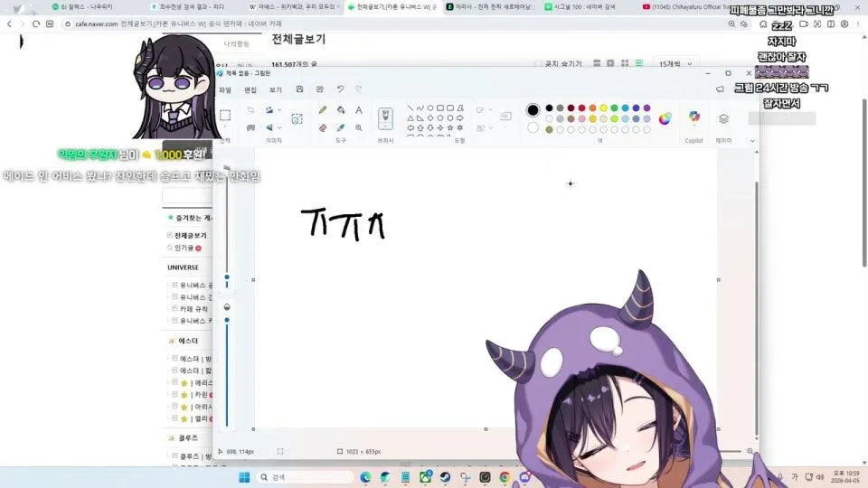Choose the red swatch in Paint's palette
The image size is (868, 488).
point(581,108)
